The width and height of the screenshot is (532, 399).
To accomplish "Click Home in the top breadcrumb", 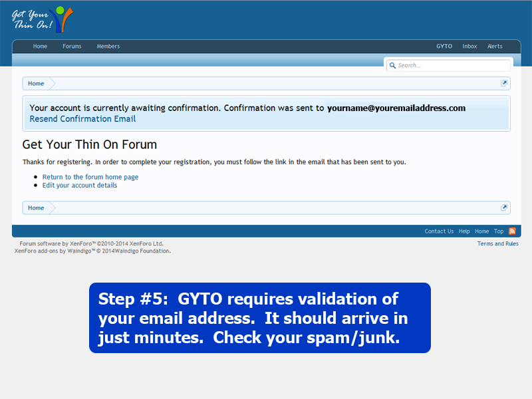I will (x=36, y=84).
